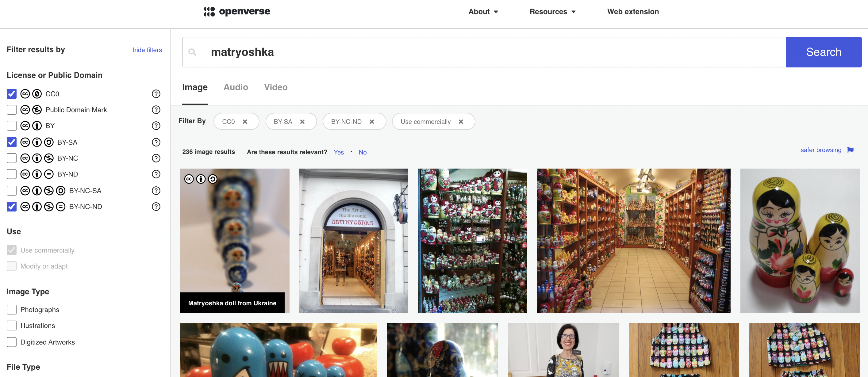Switch to the Audio tab

pyautogui.click(x=236, y=87)
